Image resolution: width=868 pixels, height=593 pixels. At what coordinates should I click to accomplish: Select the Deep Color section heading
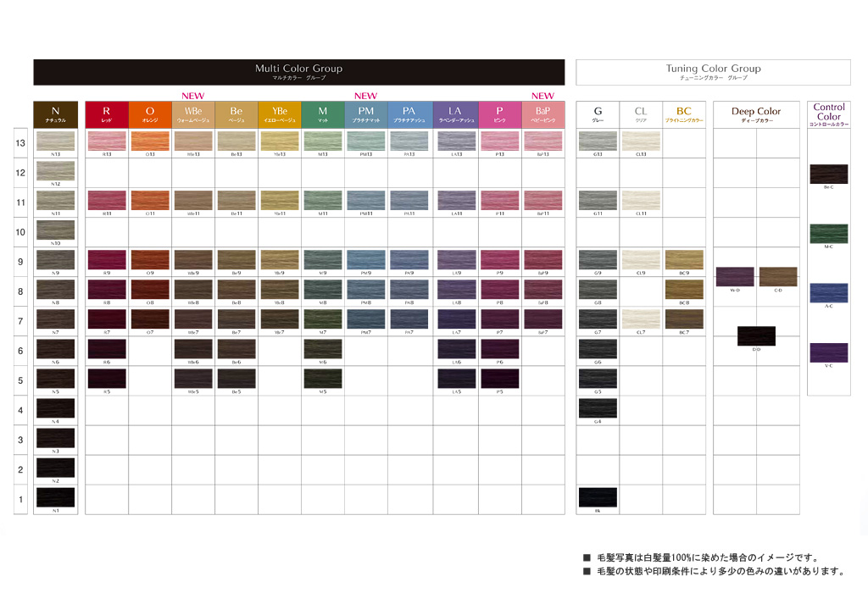(x=756, y=112)
